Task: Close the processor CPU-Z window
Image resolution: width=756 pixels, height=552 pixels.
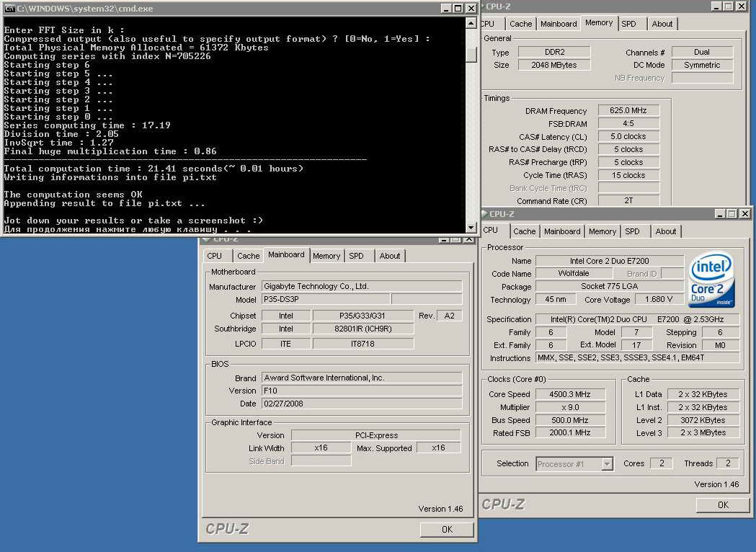Action: tap(745, 213)
